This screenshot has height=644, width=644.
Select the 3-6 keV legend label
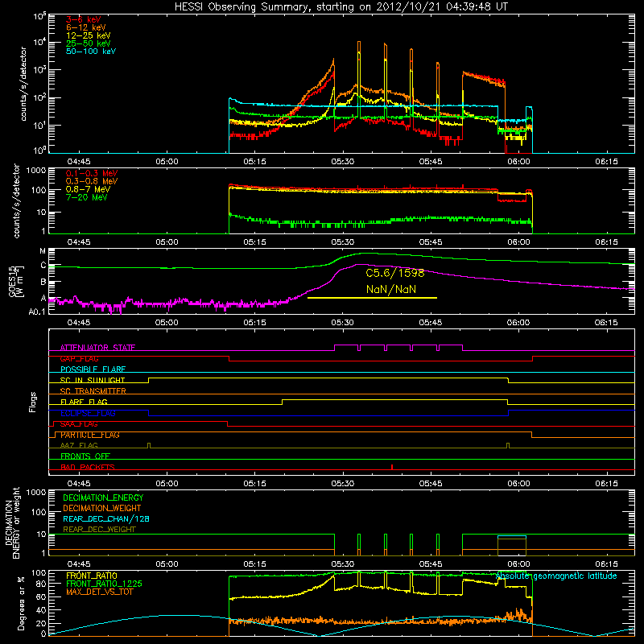(x=83, y=19)
